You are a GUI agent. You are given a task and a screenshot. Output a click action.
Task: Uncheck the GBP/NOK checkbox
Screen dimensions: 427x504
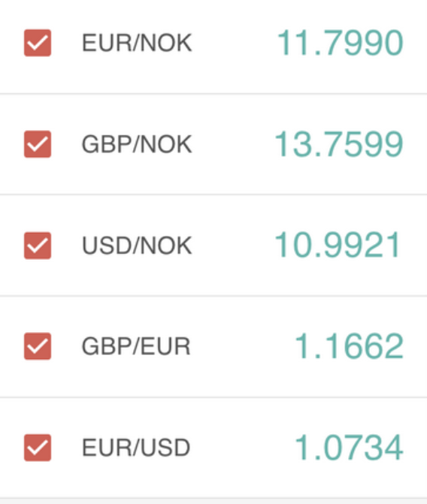point(38,144)
